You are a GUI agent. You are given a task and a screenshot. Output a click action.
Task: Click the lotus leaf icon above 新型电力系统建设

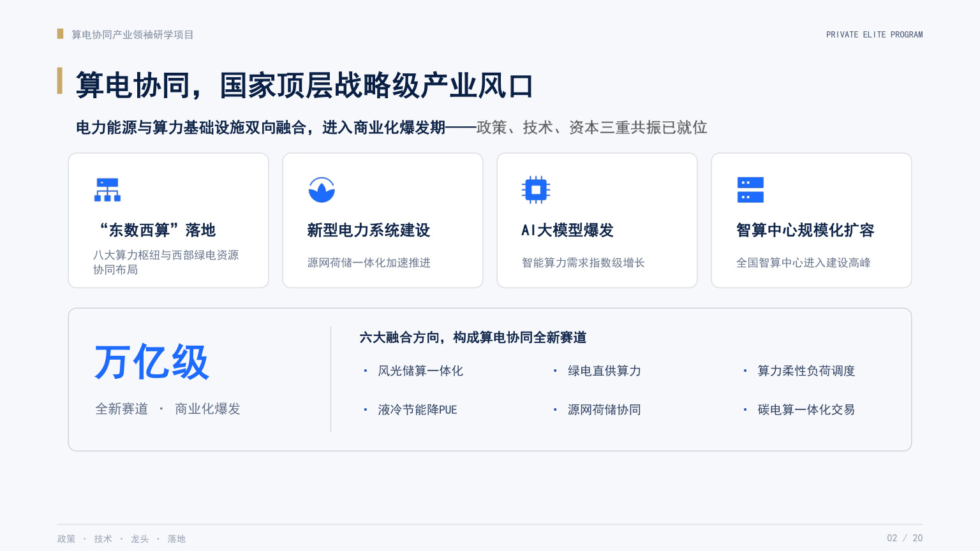coord(322,190)
